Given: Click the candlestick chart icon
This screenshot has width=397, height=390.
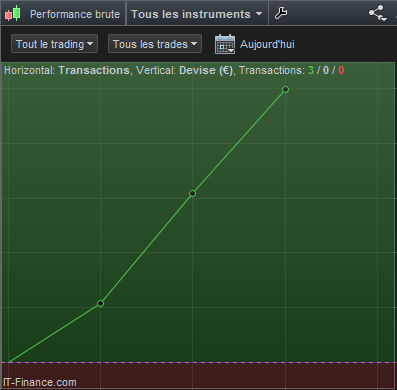Looking at the screenshot, I should tap(13, 14).
